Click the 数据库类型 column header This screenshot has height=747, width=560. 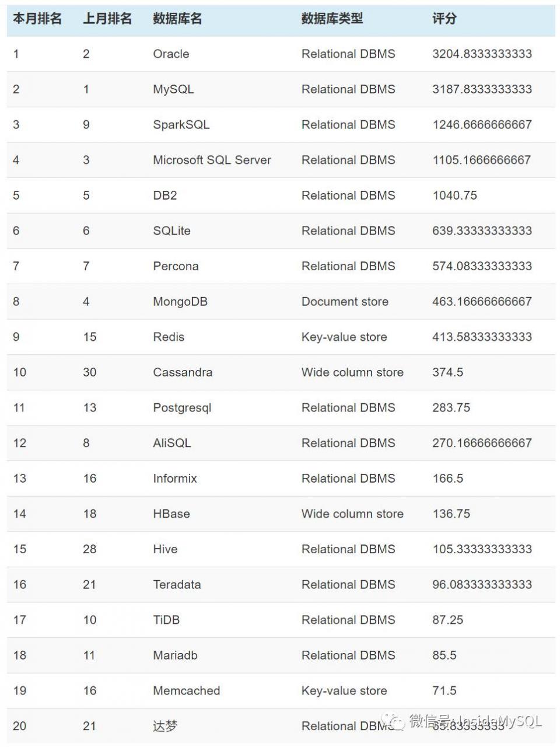coord(332,19)
